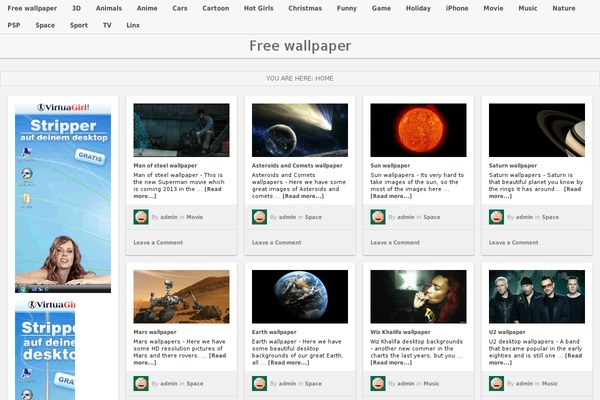This screenshot has width=600, height=400.
Task: Open the Christmas category
Action: coord(305,8)
